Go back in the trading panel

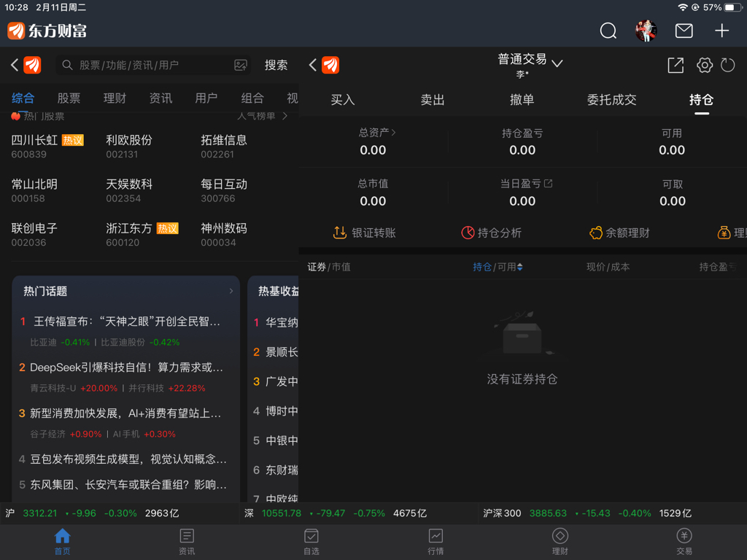coord(313,65)
